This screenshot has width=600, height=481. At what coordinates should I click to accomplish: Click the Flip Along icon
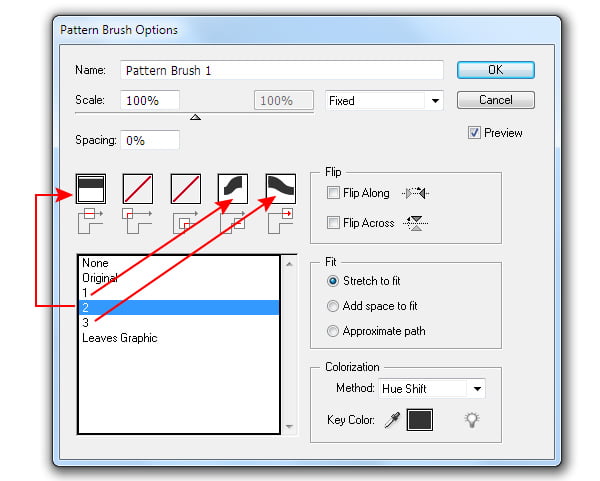pos(416,193)
